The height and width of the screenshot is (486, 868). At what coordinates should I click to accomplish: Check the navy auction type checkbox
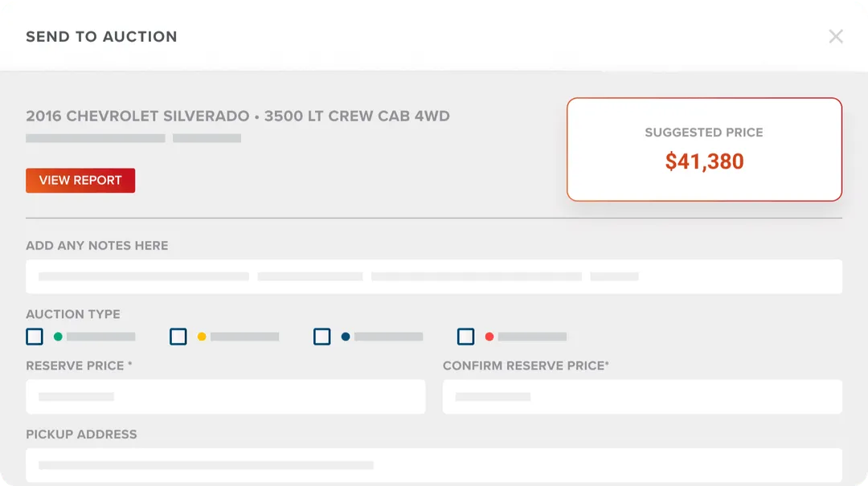pos(321,337)
